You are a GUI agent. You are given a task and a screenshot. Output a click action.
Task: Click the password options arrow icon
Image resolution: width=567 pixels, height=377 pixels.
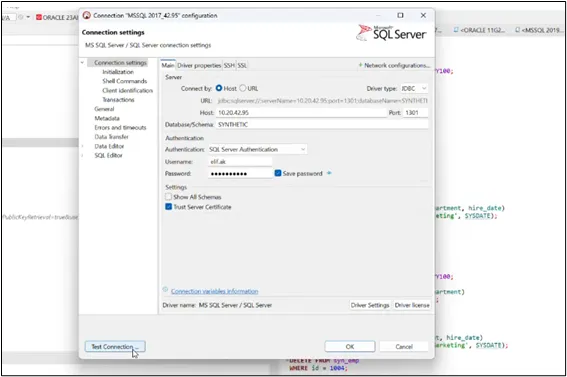[x=329, y=173]
